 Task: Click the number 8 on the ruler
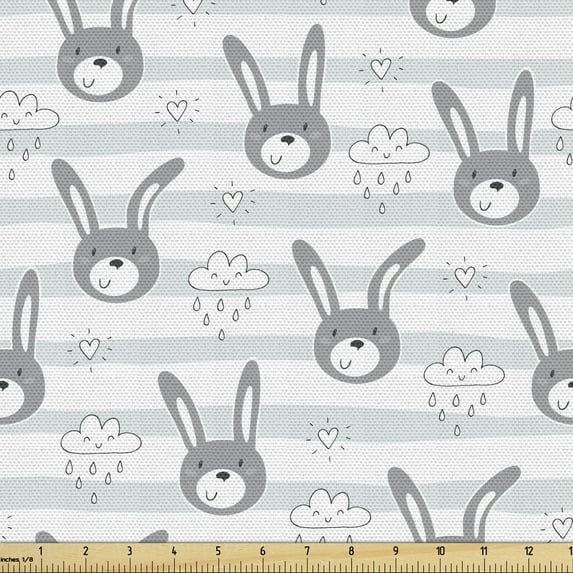pyautogui.click(x=351, y=551)
